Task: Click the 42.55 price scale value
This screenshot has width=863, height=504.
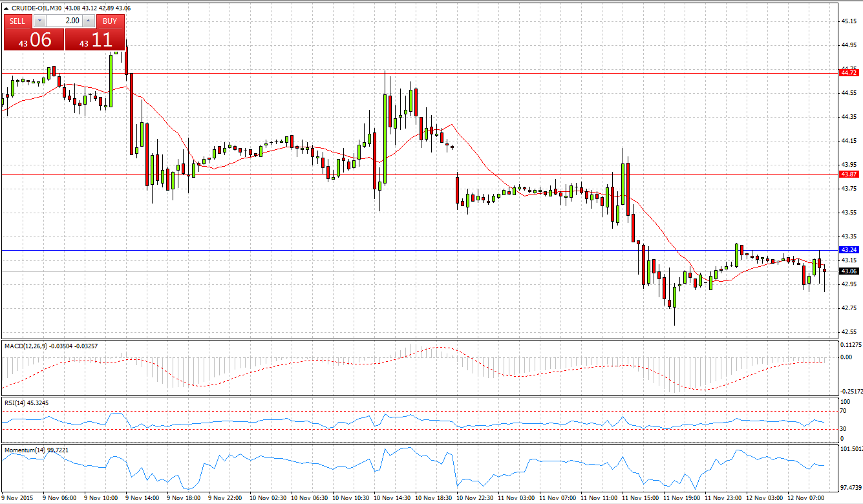Action: tap(849, 331)
